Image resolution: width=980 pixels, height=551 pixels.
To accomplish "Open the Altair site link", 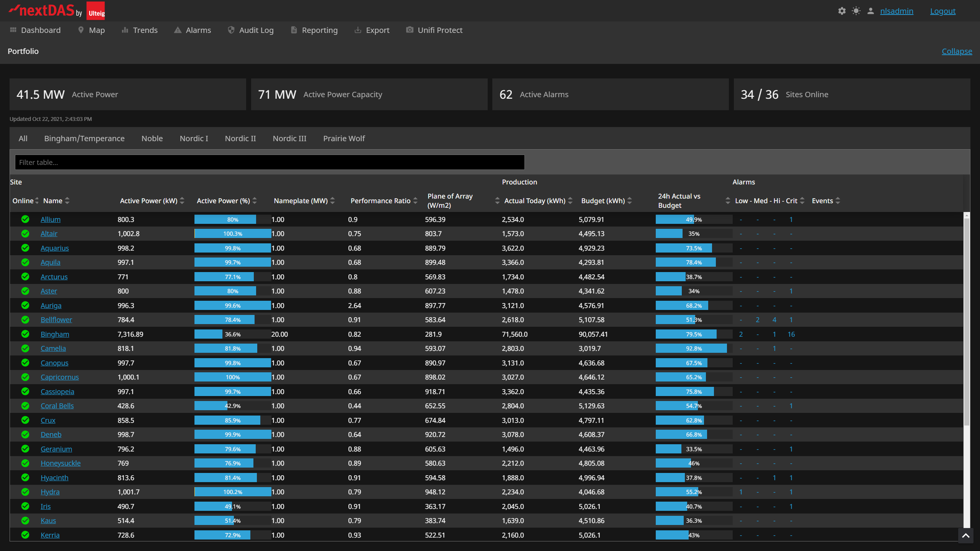I will [49, 233].
